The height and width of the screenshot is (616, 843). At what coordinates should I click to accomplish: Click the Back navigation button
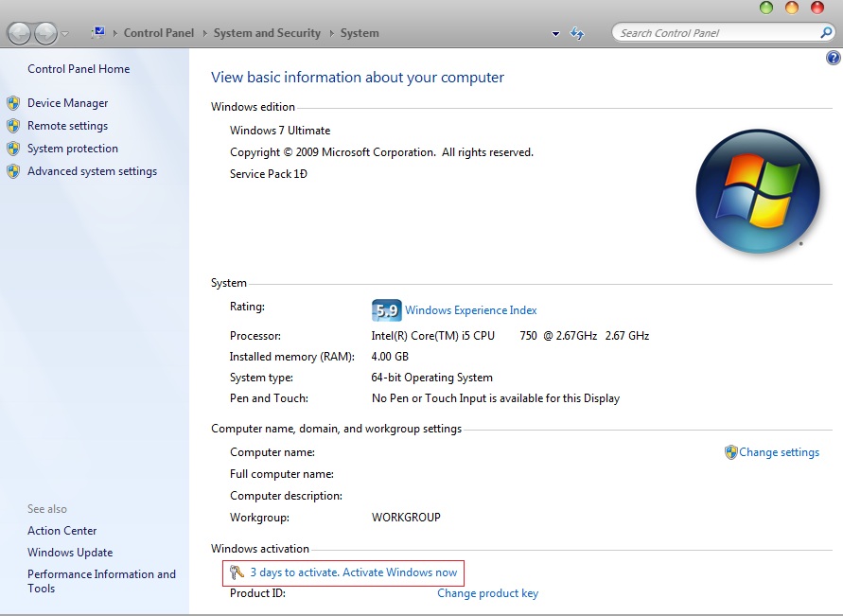(18, 32)
